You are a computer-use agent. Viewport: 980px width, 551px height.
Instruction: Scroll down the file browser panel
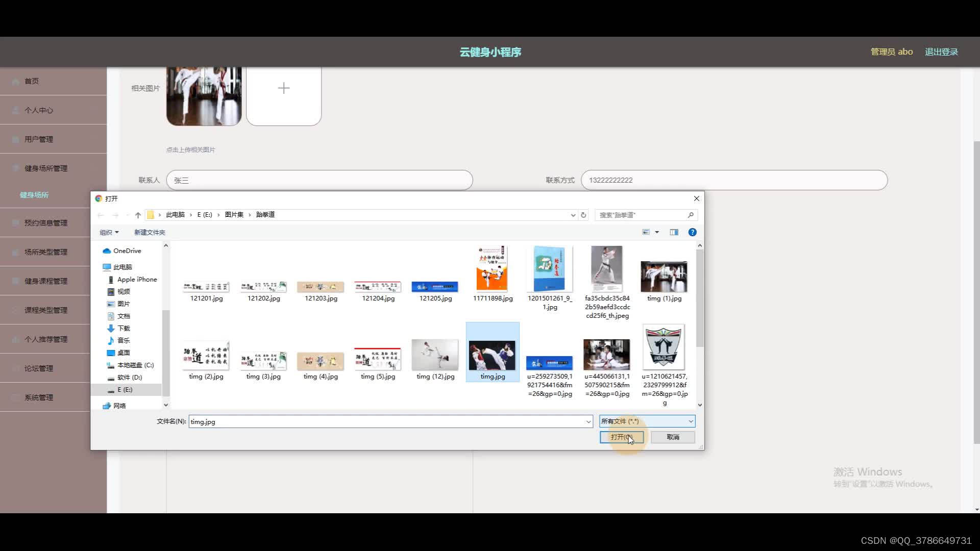(x=699, y=405)
